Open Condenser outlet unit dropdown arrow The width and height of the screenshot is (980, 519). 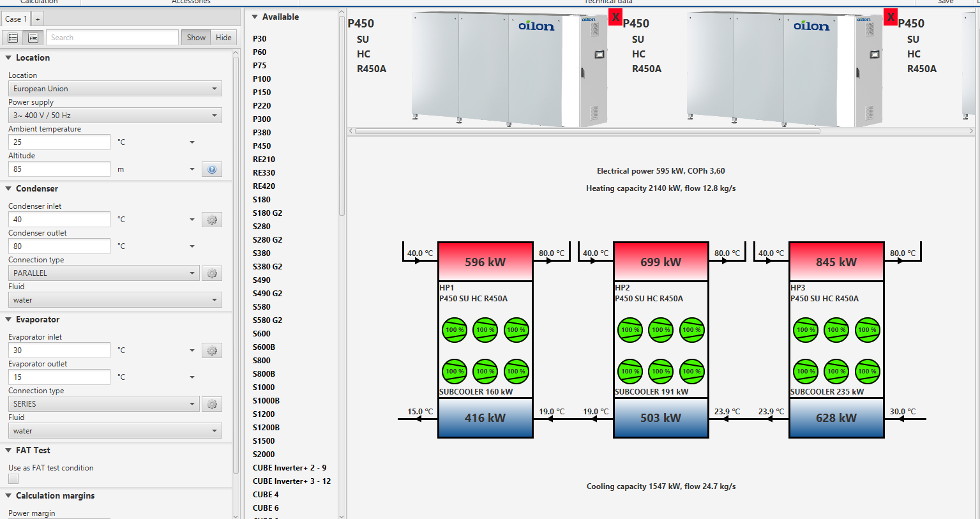point(192,246)
